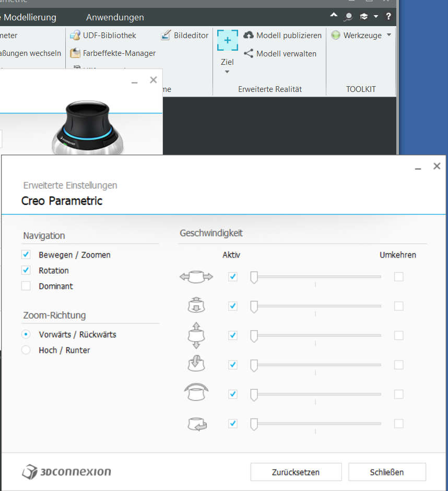The image size is (448, 491).
Task: Click the Zurücksetzen button
Action: [x=296, y=472]
